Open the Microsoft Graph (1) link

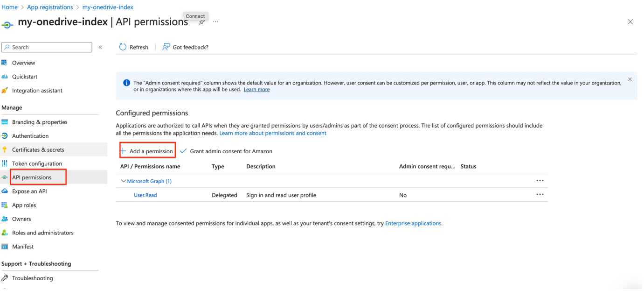(x=149, y=181)
